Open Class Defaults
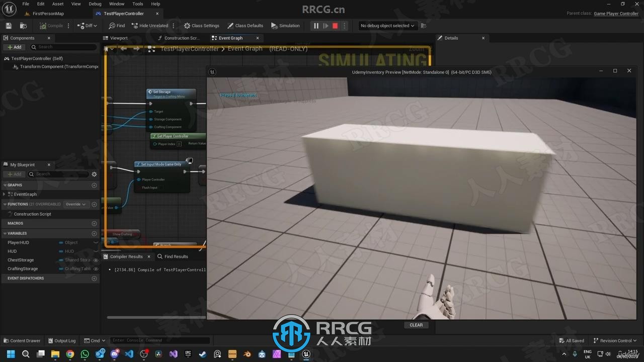 coord(245,26)
